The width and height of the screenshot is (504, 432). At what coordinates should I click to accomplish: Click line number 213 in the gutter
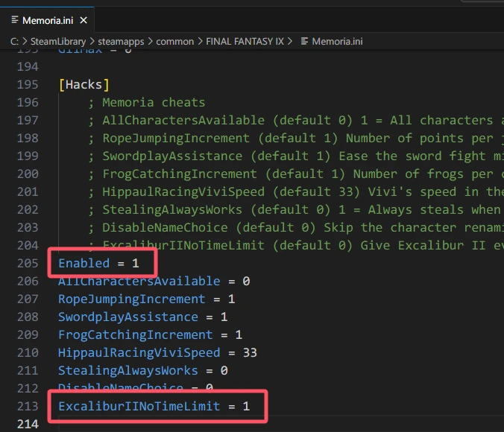(x=28, y=407)
